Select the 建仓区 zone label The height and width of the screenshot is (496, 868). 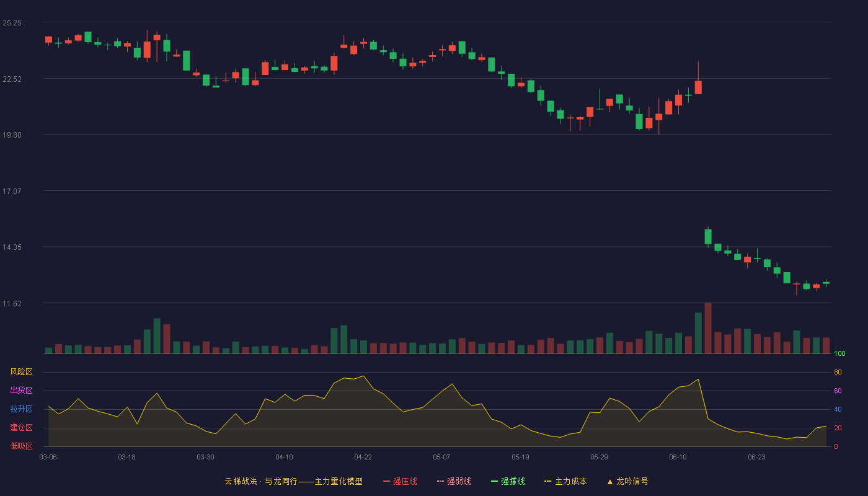(21, 428)
